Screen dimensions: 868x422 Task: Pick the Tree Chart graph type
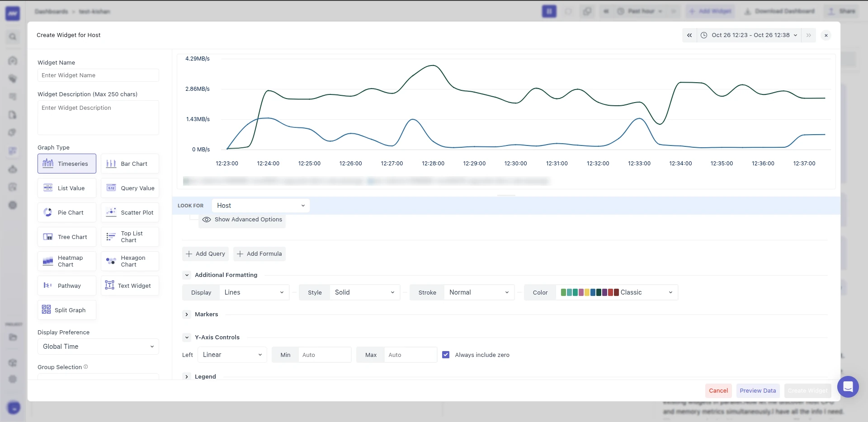(x=67, y=237)
